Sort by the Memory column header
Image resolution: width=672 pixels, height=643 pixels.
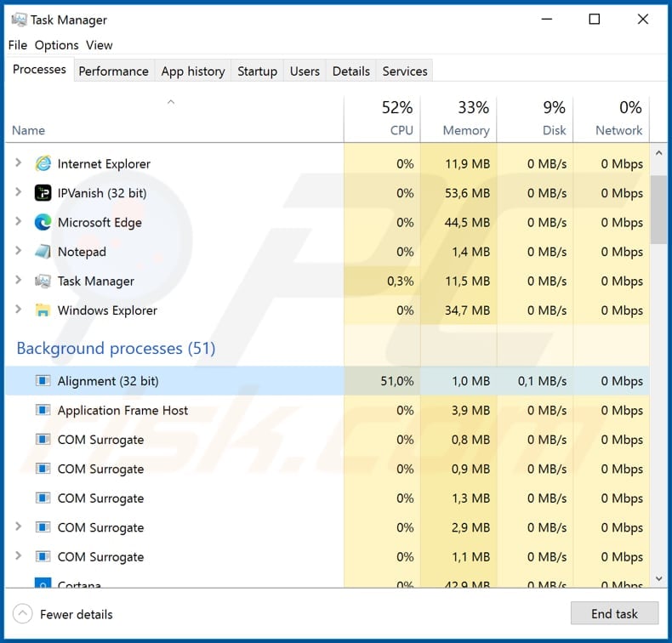pyautogui.click(x=458, y=120)
